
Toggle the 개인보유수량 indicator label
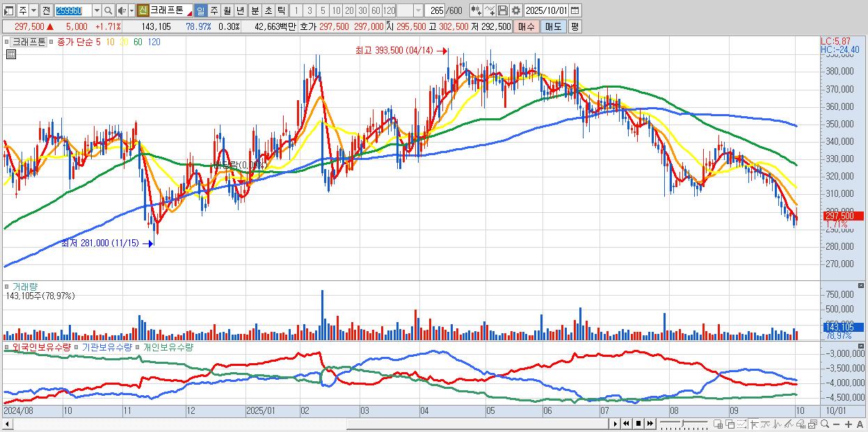click(x=168, y=346)
